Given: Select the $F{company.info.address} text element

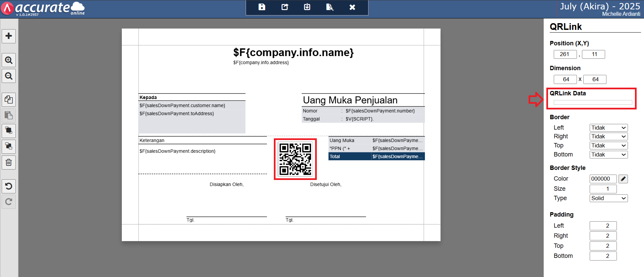Looking at the screenshot, I should (x=261, y=62).
